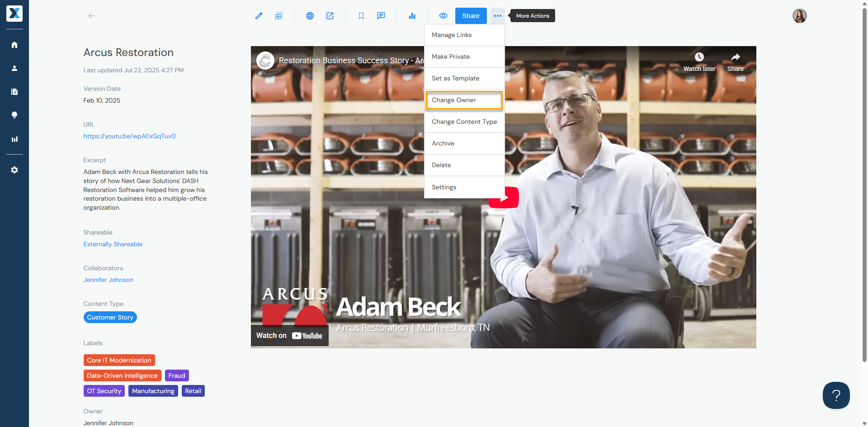Click the video channel logo icon
Screen dimensions: 868x427
point(265,60)
